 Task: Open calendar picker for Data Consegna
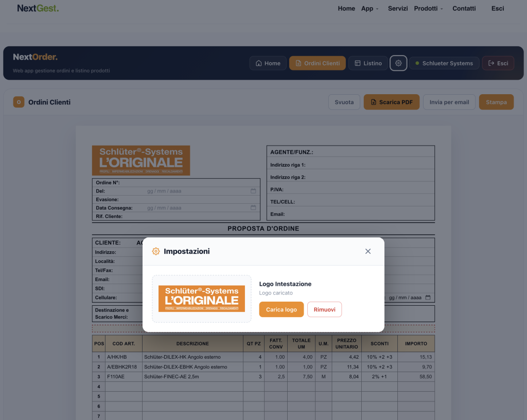click(253, 207)
